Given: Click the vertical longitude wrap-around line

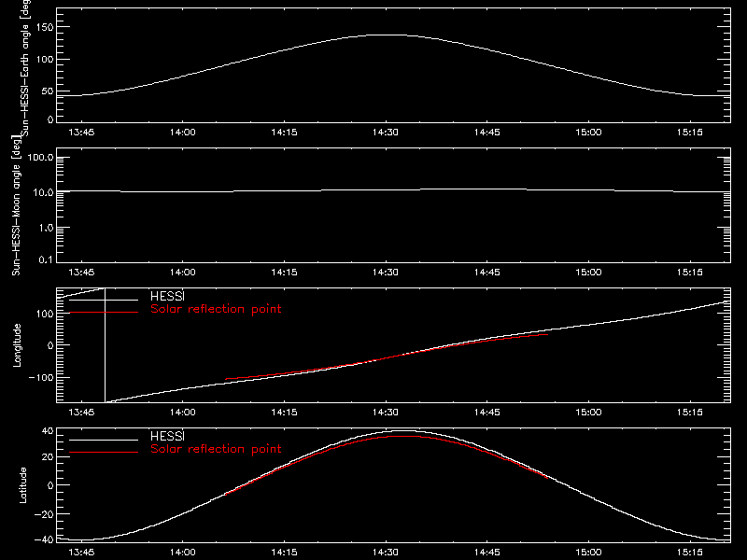Looking at the screenshot, I should (x=105, y=345).
